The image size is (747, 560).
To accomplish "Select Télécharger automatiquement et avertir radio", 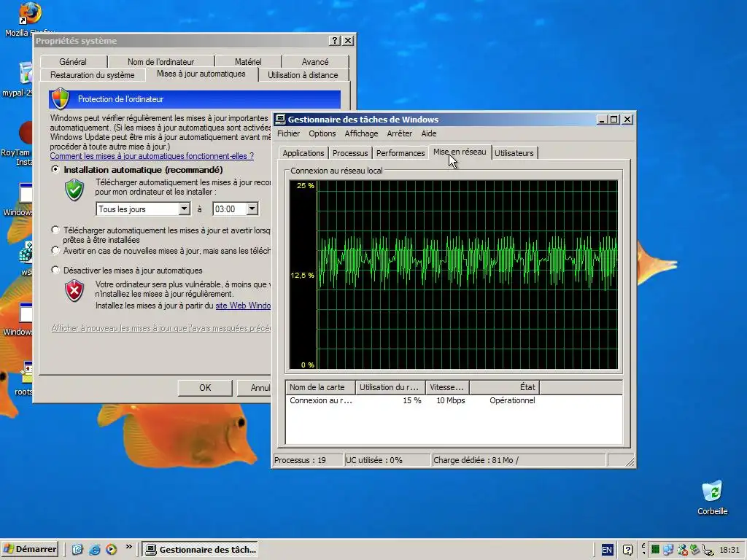I will click(55, 230).
